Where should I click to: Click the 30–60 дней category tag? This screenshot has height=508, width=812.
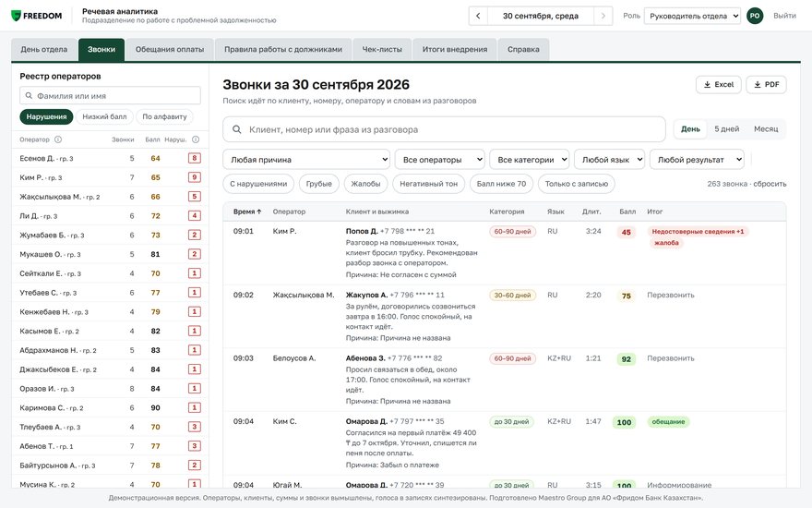point(512,296)
